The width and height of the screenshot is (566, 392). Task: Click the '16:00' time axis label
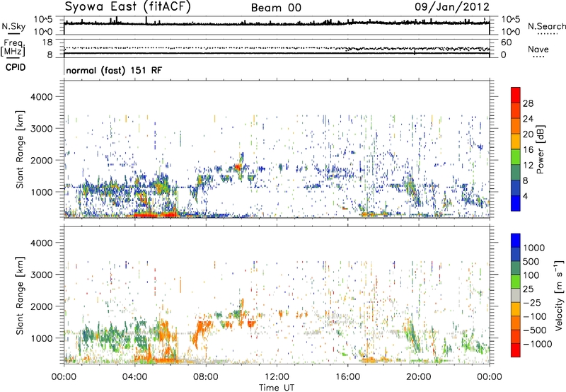[x=347, y=377]
